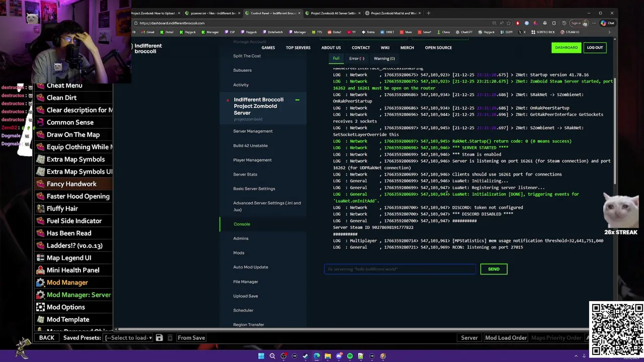Click the green DASHBOARD button

coord(567,48)
